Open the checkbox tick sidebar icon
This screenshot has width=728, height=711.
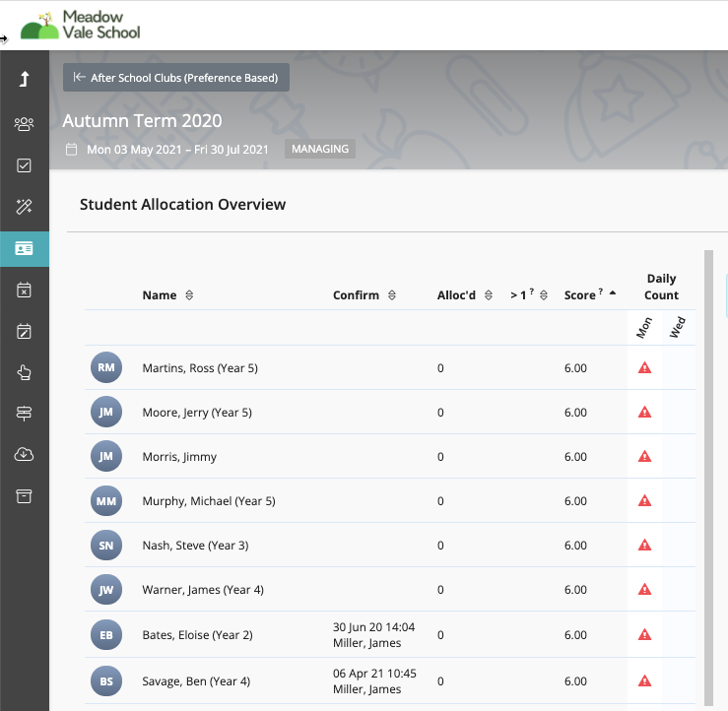(x=25, y=165)
